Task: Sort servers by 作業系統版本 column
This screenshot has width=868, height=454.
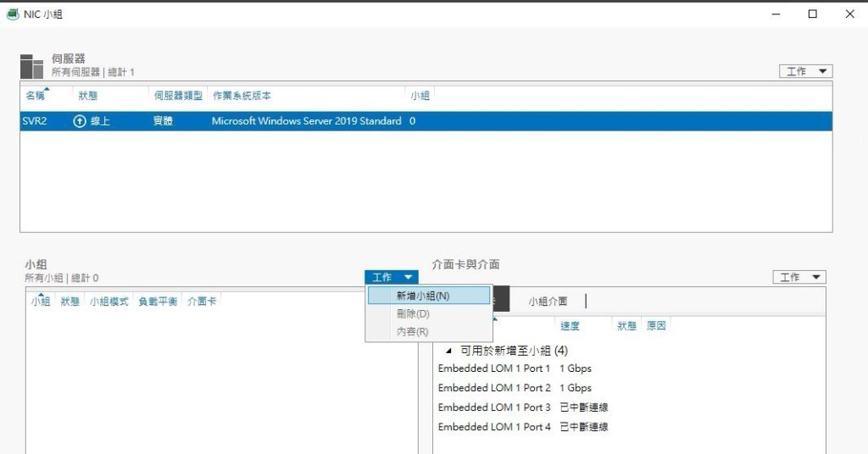Action: click(242, 96)
